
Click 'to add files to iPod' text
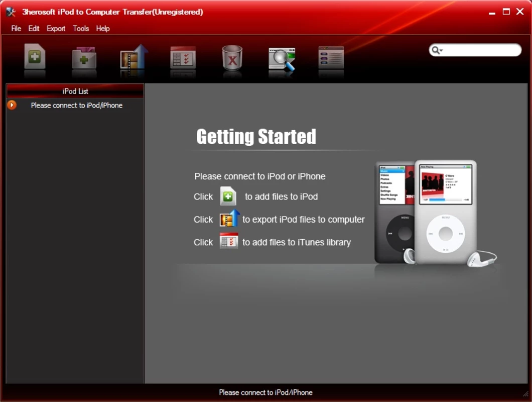(x=281, y=197)
